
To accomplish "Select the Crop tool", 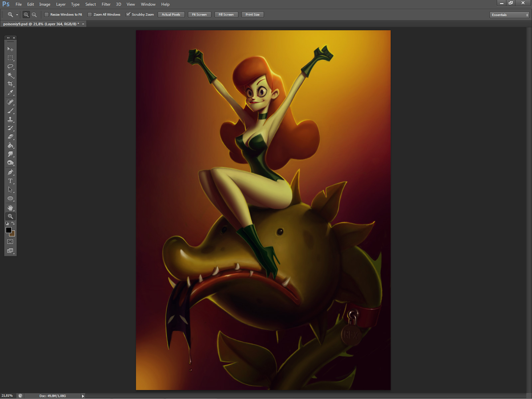I will point(10,84).
